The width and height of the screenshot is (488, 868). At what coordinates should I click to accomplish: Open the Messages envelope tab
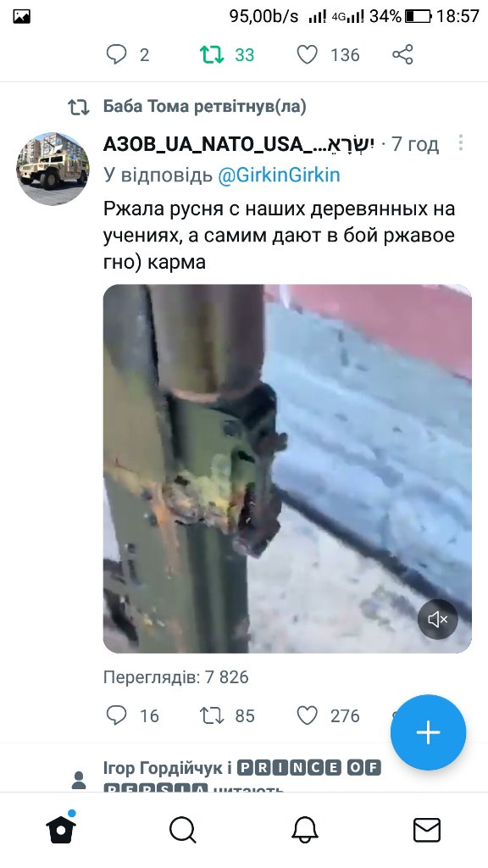[x=427, y=831]
